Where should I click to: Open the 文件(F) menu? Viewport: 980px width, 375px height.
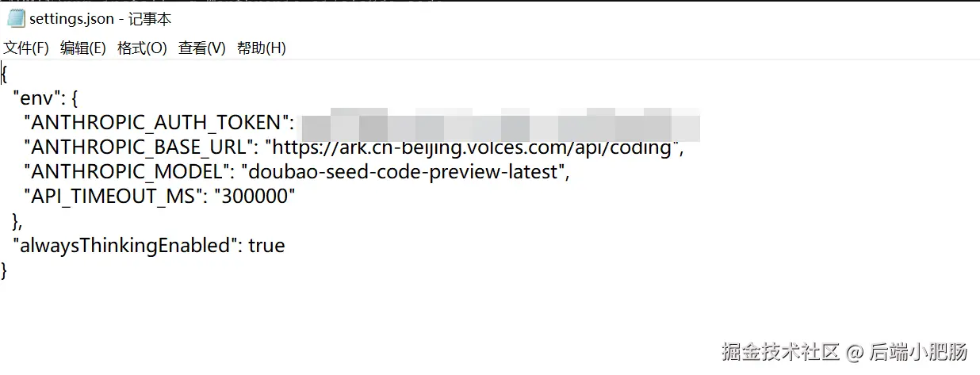(26, 48)
